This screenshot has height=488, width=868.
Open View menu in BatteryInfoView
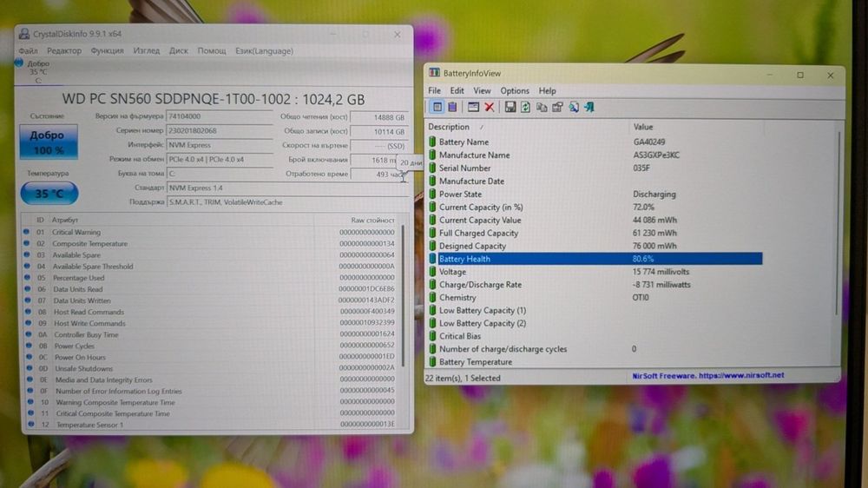(x=482, y=91)
